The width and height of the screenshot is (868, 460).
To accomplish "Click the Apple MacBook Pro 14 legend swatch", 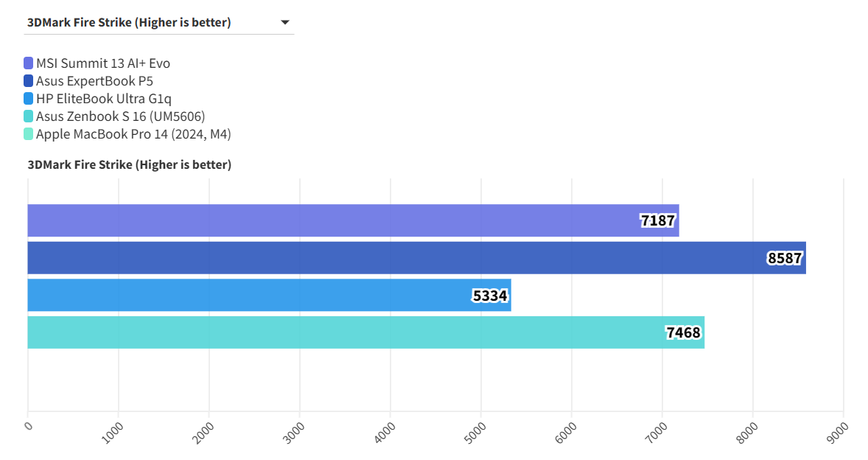I will (29, 134).
